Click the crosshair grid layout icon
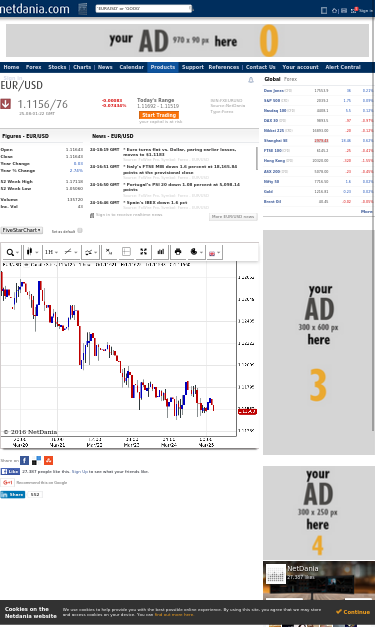Viewport: 375px width, 627px height. pos(126,252)
